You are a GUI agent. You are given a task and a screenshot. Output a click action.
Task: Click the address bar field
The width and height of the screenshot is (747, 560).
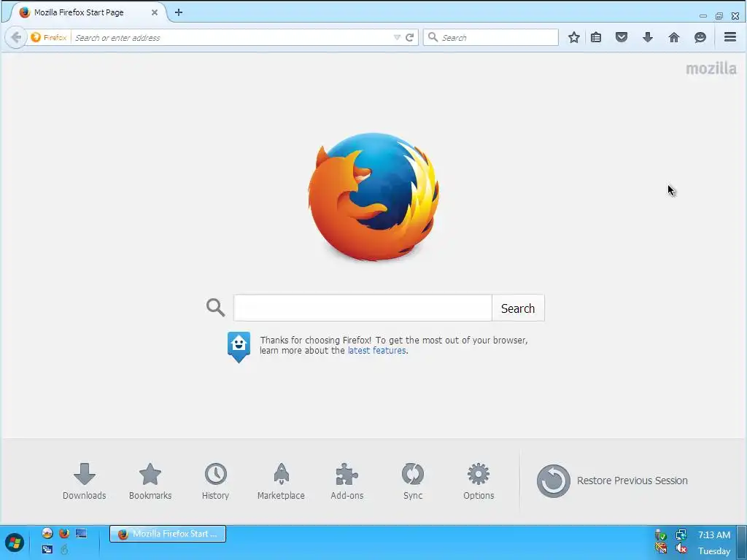point(233,38)
